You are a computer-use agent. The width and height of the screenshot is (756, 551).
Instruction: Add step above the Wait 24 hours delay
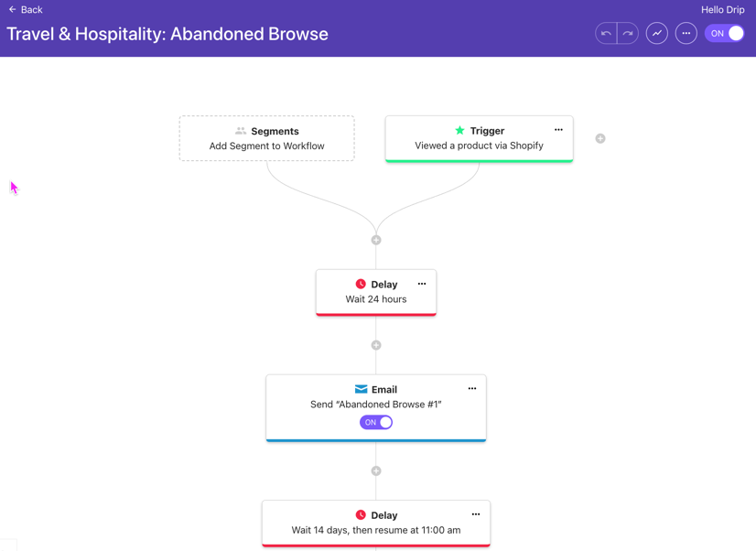[376, 240]
